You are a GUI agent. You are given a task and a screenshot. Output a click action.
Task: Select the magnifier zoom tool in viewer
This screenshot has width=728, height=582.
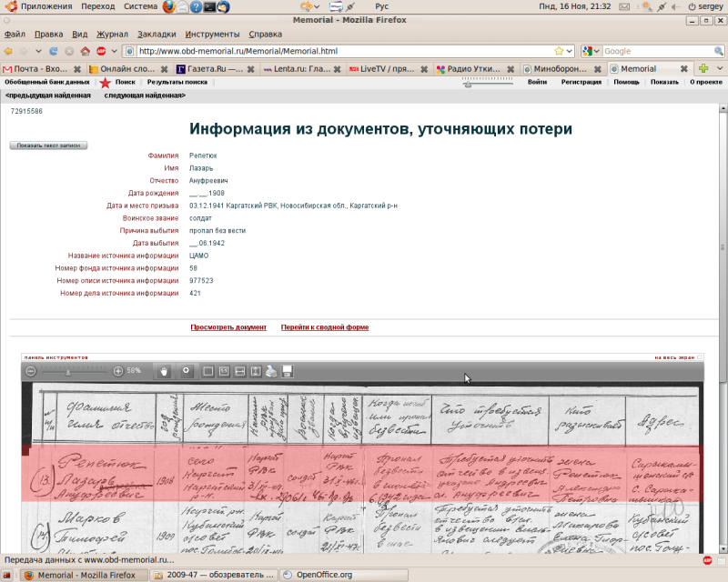[187, 371]
